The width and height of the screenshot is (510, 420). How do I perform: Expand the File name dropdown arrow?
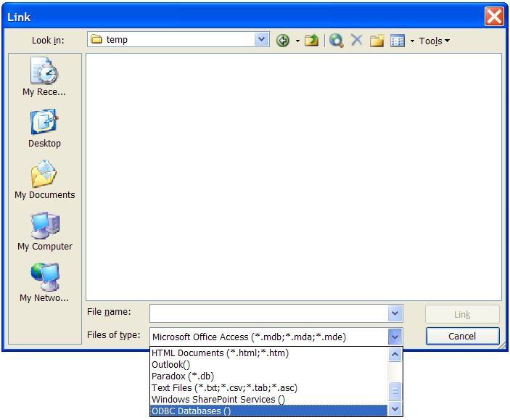[x=395, y=313]
